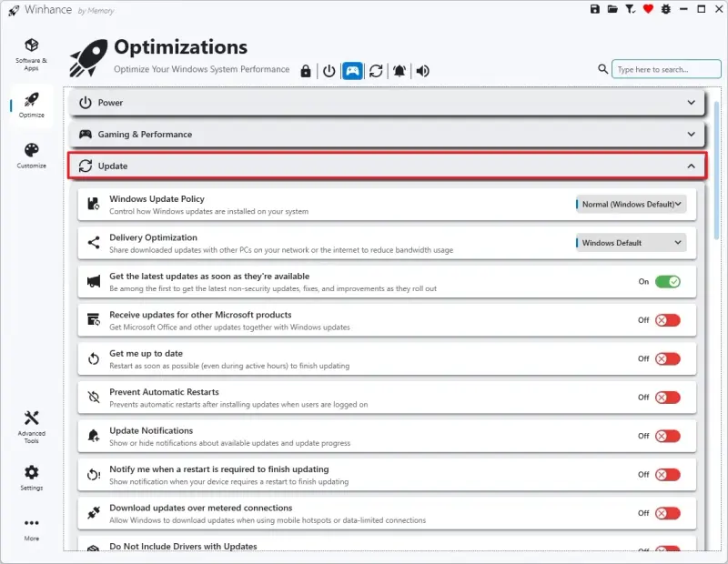Open the Delivery Optimization dropdown
Screen dimensions: 728x564
coord(631,243)
